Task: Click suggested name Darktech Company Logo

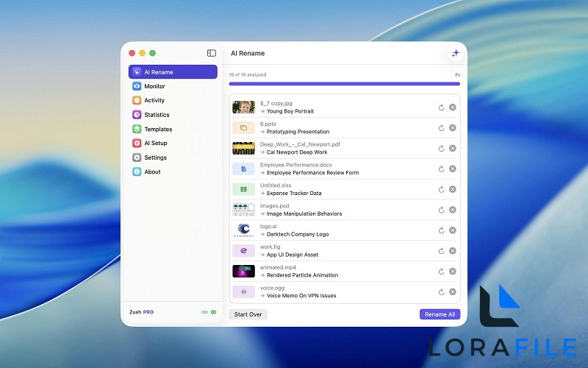Action: 298,234
